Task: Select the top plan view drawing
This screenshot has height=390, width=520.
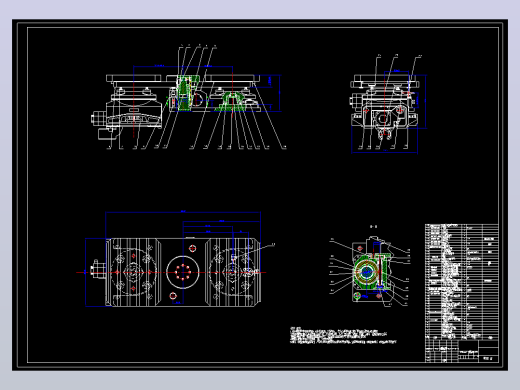Action: coord(176,259)
